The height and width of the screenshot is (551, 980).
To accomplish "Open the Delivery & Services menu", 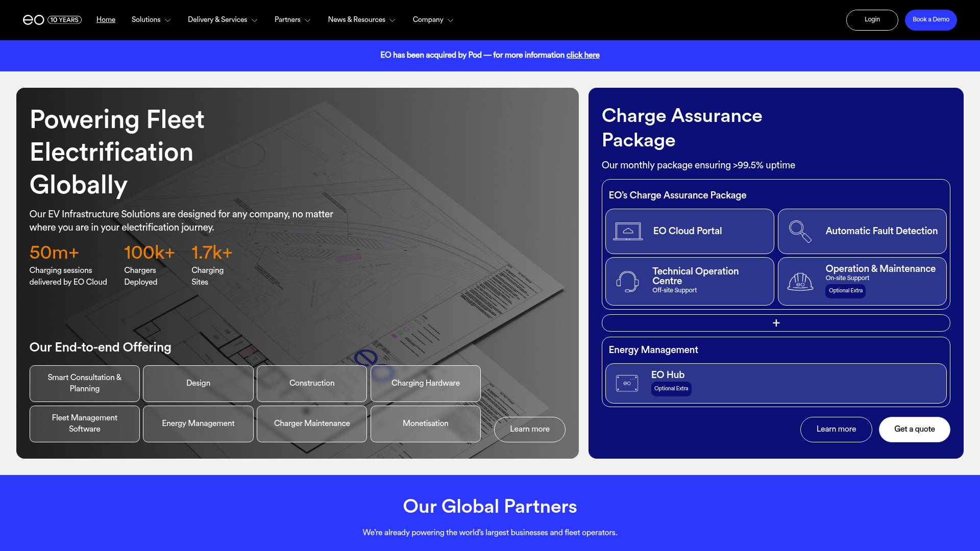I will point(217,19).
